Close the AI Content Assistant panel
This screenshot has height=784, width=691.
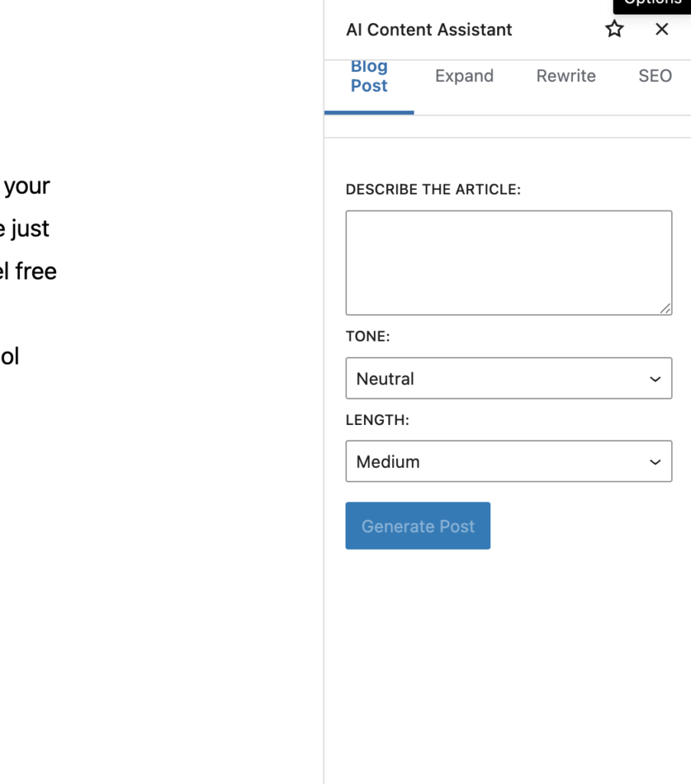tap(662, 30)
